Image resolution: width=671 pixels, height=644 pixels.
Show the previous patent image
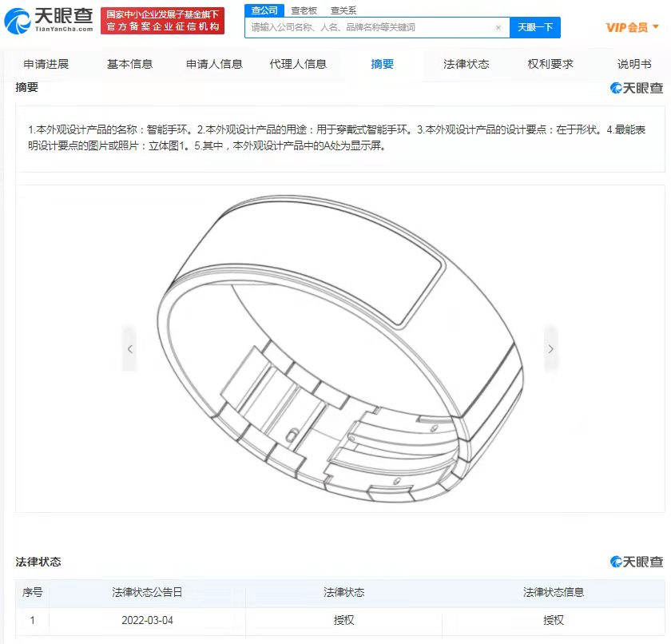click(x=130, y=348)
